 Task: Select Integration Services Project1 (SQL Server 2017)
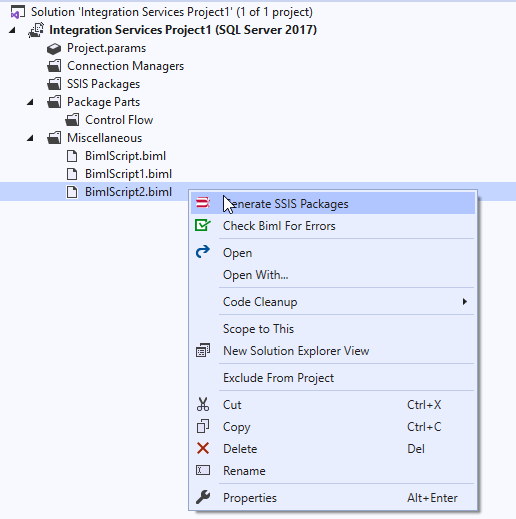(183, 30)
